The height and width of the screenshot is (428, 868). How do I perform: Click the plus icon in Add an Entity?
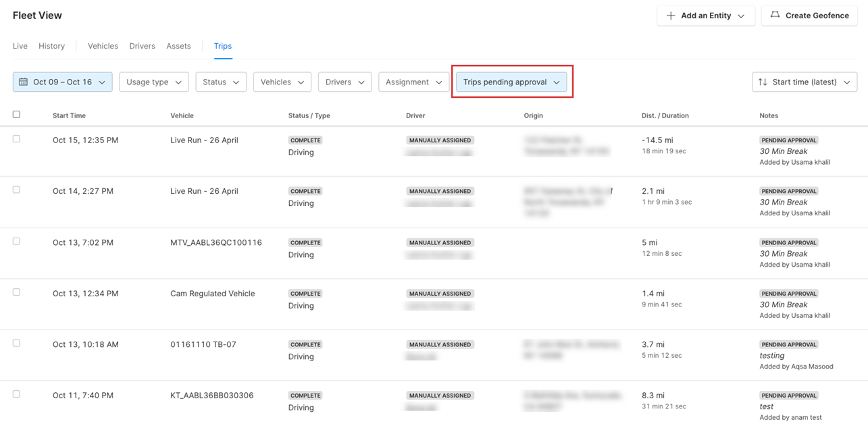671,16
